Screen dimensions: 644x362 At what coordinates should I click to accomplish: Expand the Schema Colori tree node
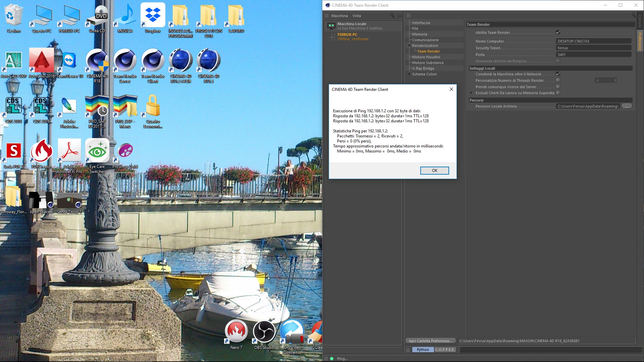coord(410,74)
